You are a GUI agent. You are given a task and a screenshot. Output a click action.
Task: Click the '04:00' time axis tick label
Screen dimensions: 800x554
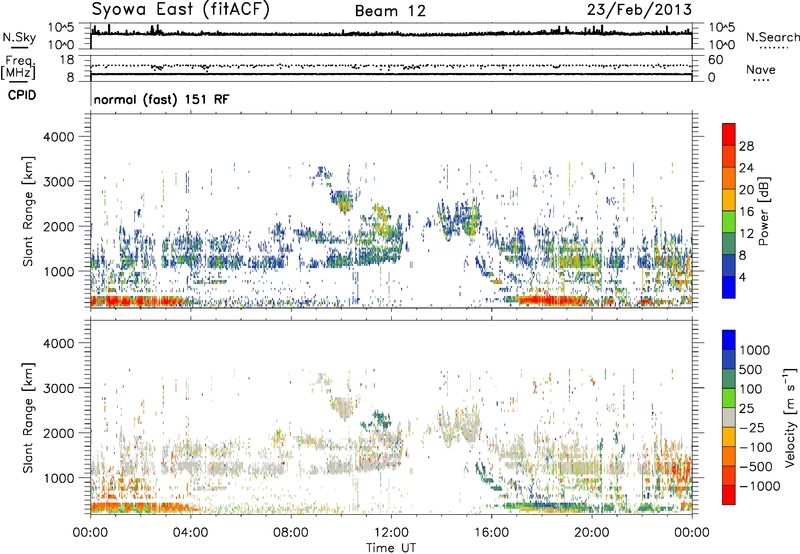click(190, 533)
